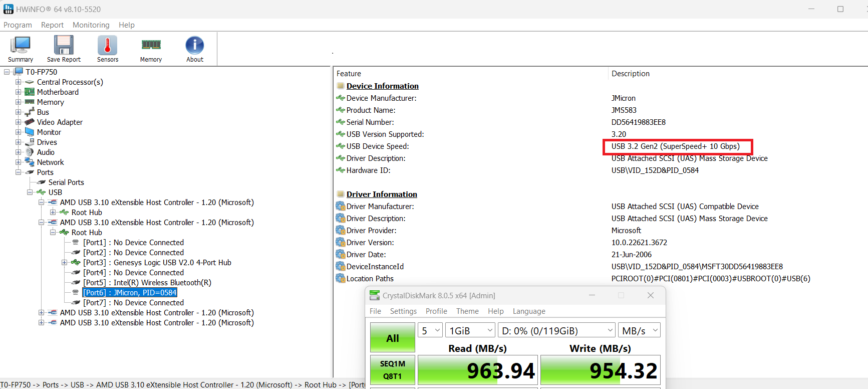
Task: Open HWiNFO Help menu
Action: pyautogui.click(x=126, y=25)
